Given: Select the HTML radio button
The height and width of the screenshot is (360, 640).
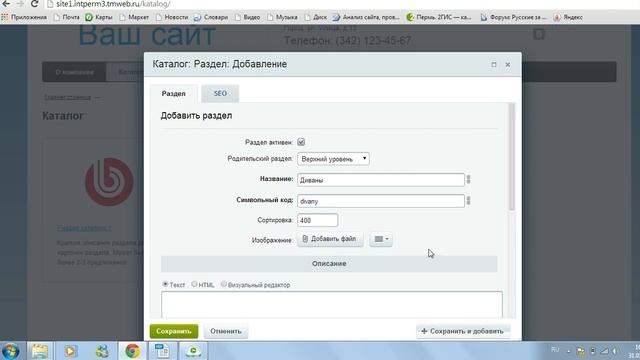Looking at the screenshot, I should tap(194, 284).
